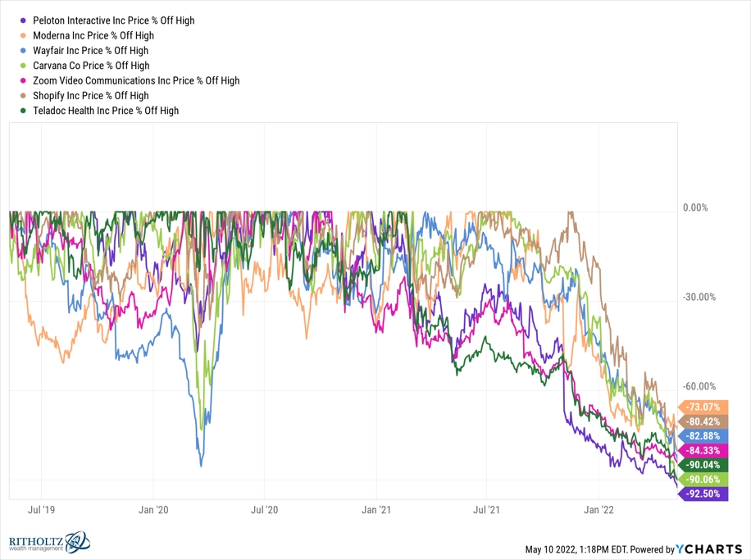Click the -90.06% light green value tag
Viewport: 751px width, 560px height.
(703, 480)
